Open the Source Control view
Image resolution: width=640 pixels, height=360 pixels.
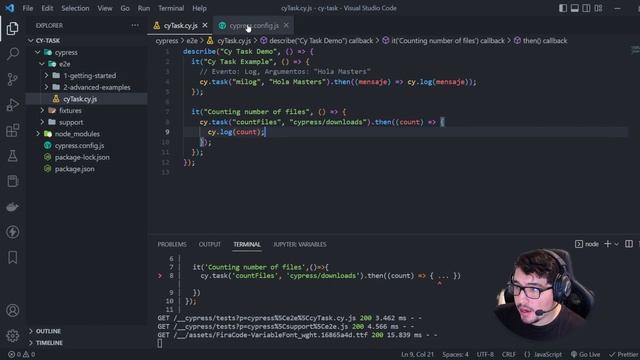pyautogui.click(x=12, y=79)
